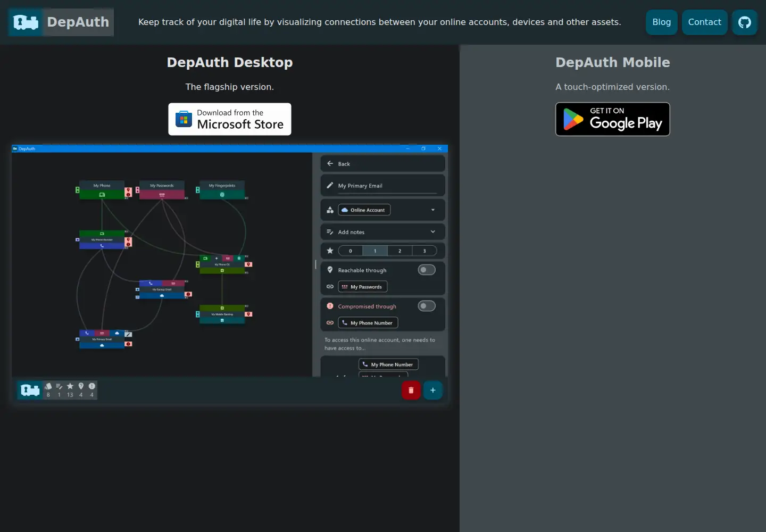Open the GitHub repository icon link

[x=744, y=22]
